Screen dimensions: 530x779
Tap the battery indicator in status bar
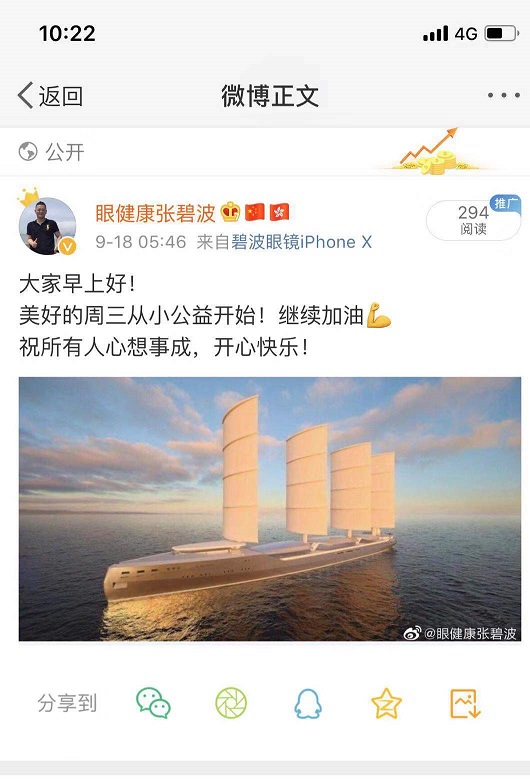pyautogui.click(x=502, y=33)
